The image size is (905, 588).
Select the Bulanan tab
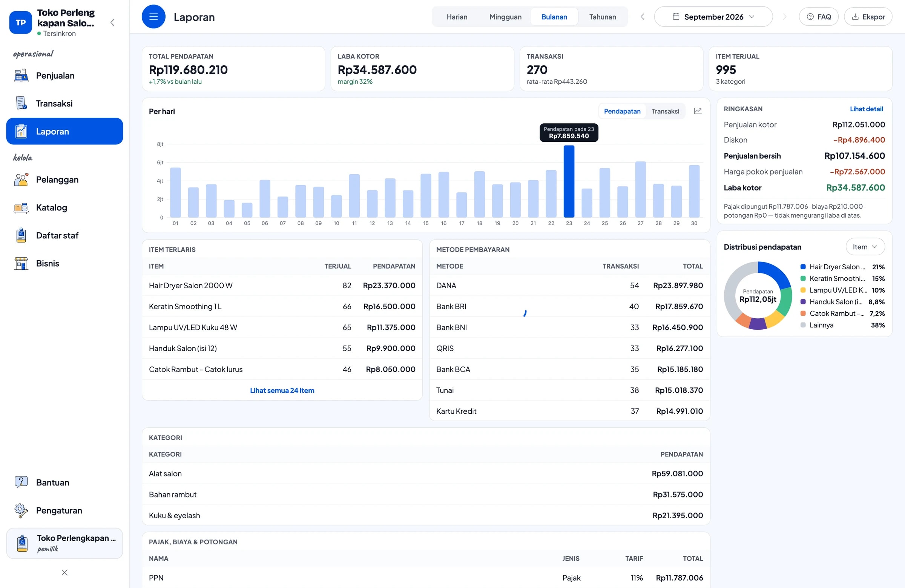[554, 17]
